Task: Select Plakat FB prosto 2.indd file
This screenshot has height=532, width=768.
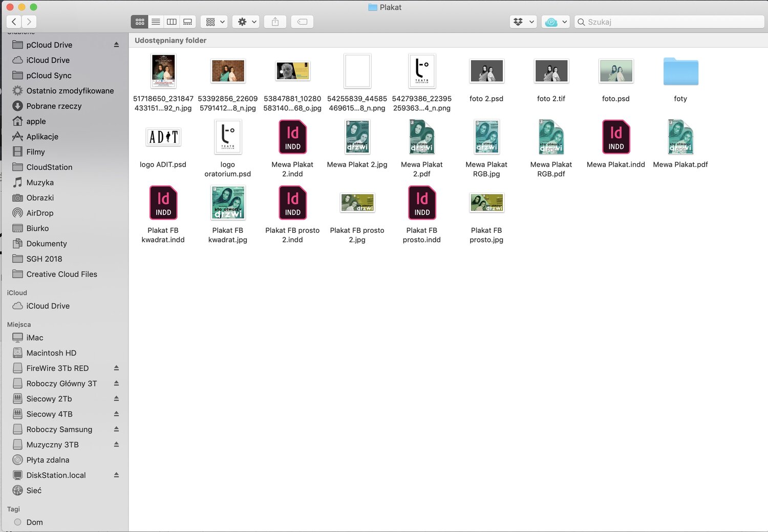Action: point(292,203)
